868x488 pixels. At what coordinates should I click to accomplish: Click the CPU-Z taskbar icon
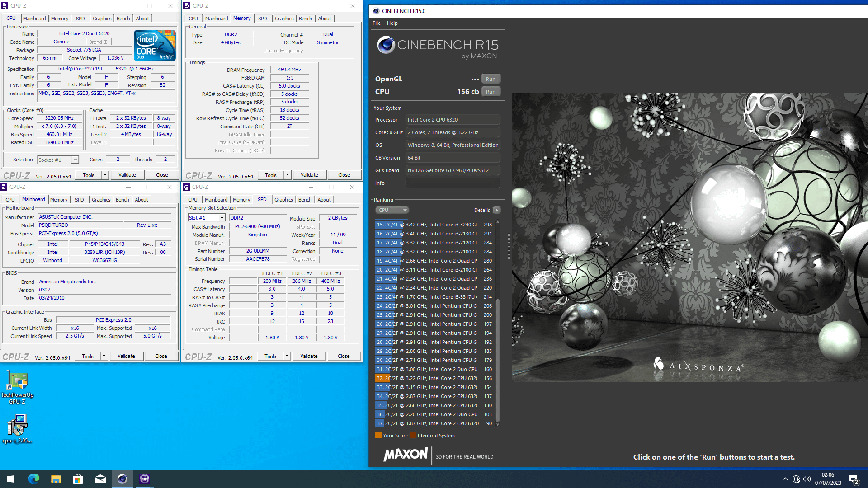(144, 479)
